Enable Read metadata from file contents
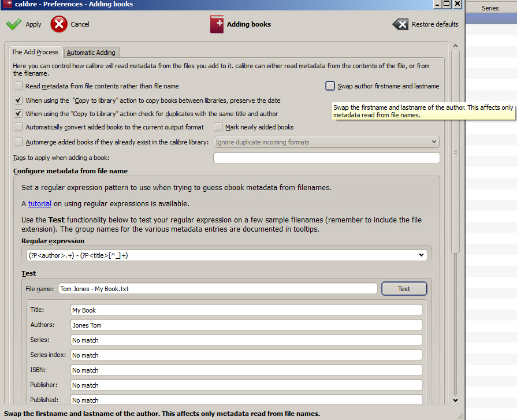The image size is (517, 420). point(18,86)
